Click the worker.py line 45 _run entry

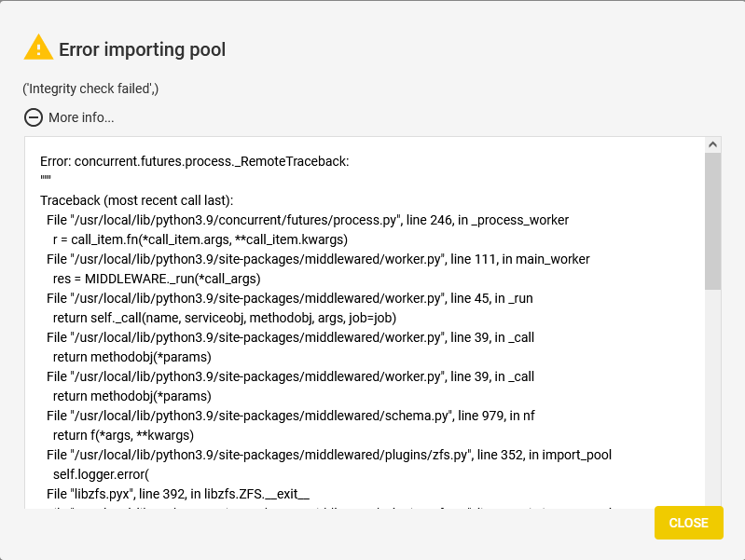(x=289, y=298)
